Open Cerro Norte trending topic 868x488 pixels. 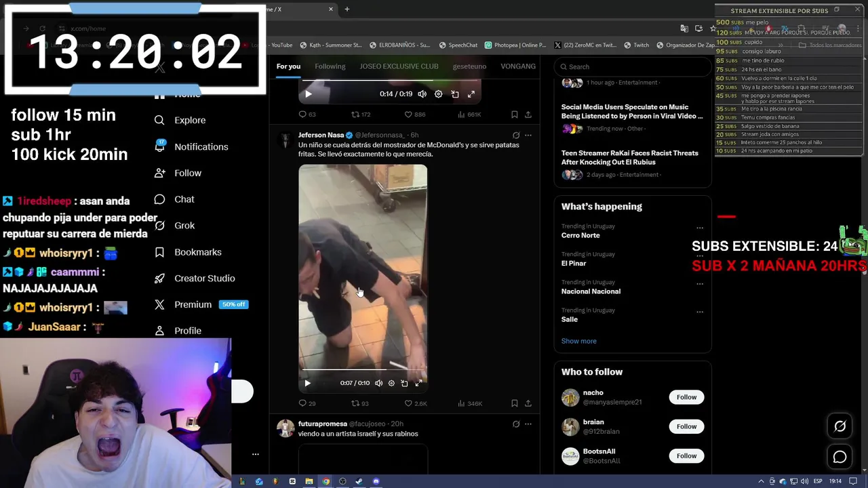point(580,235)
